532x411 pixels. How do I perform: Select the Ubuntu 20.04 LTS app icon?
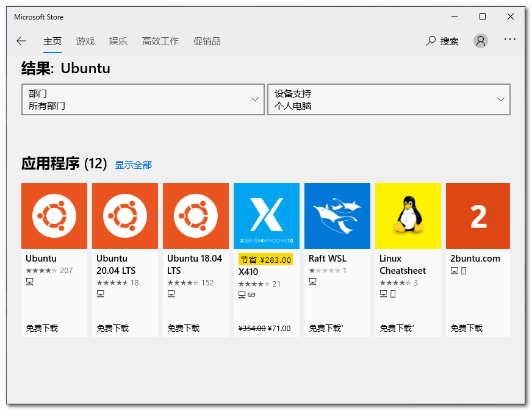(x=125, y=216)
